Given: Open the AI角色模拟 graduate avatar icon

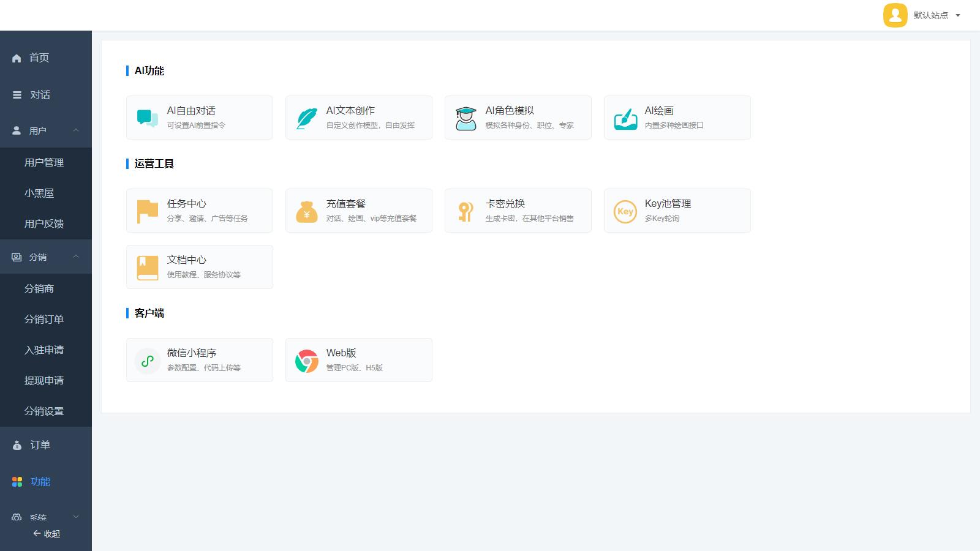Looking at the screenshot, I should coord(466,118).
